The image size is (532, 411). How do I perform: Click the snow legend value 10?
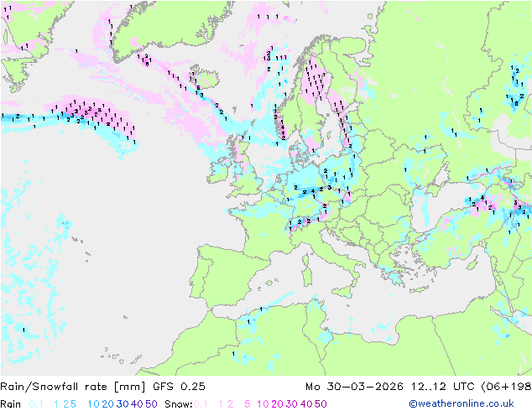263,404
